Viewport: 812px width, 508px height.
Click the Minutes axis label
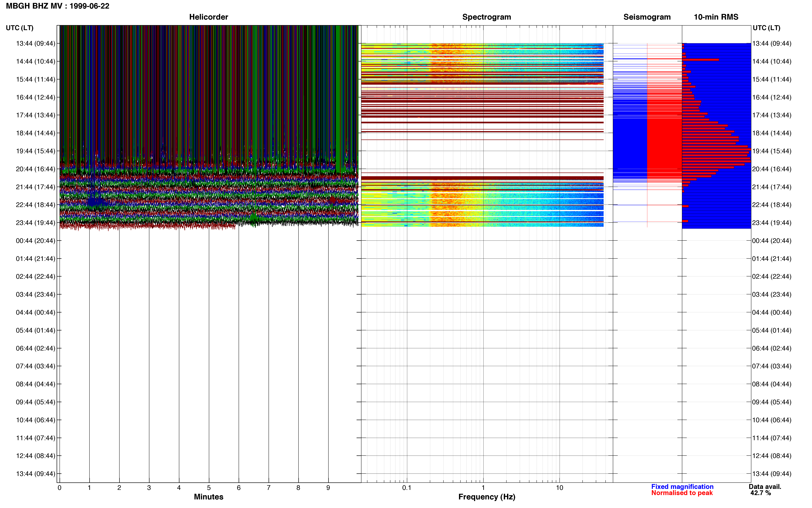pyautogui.click(x=209, y=497)
